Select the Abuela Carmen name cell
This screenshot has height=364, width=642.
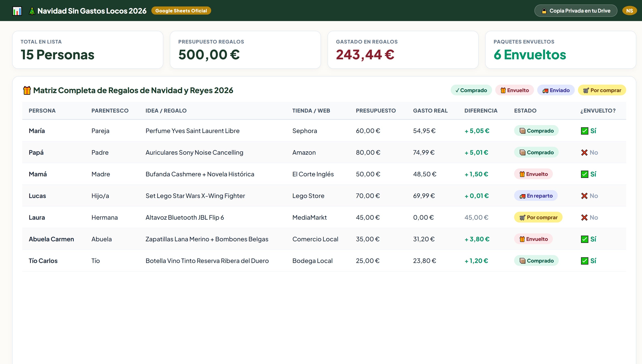pyautogui.click(x=51, y=239)
